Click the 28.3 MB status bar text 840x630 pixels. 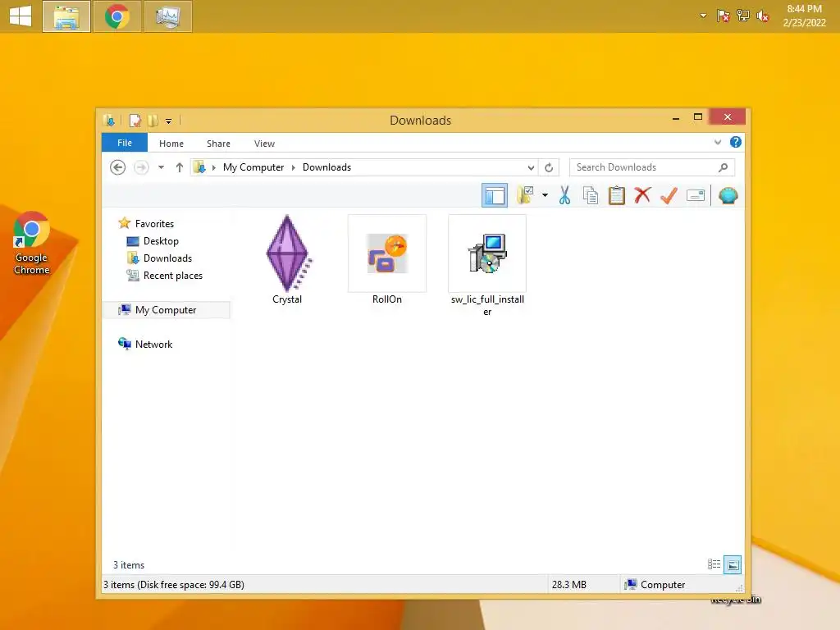click(569, 584)
